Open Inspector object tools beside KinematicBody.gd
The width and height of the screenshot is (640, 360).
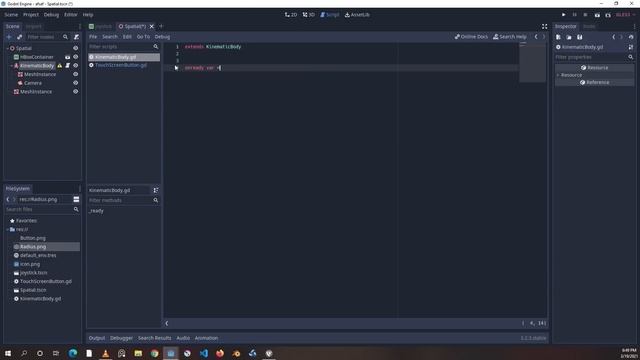631,47
